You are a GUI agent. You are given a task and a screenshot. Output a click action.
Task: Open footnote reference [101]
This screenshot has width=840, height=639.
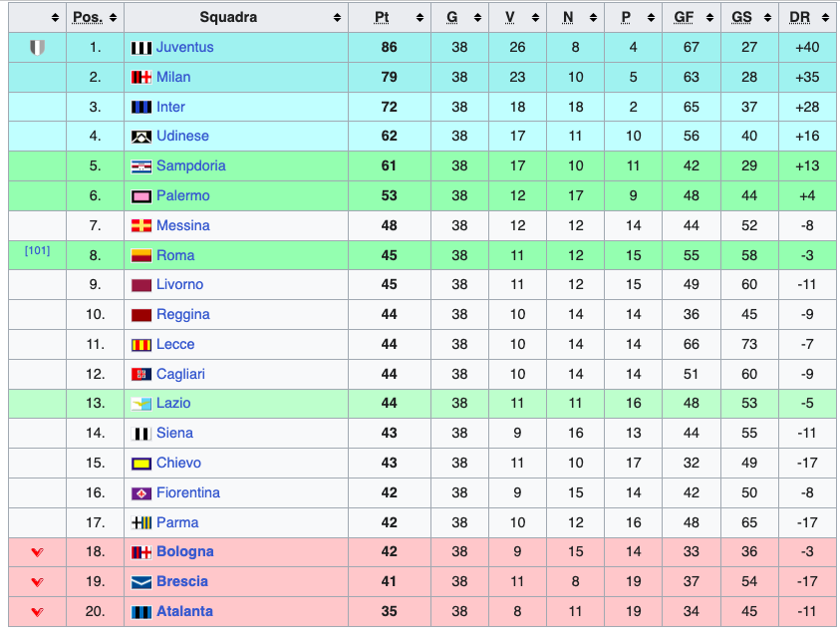pos(37,251)
